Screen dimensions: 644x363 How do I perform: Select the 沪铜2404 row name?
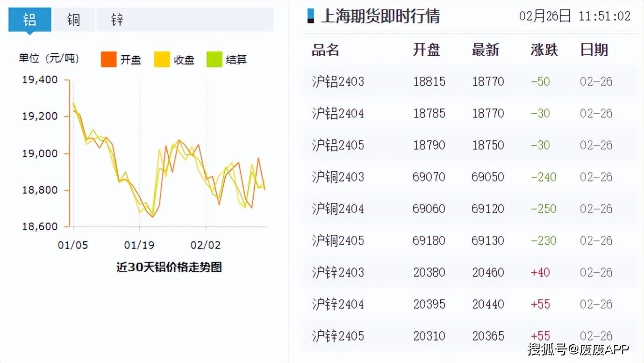coord(338,209)
